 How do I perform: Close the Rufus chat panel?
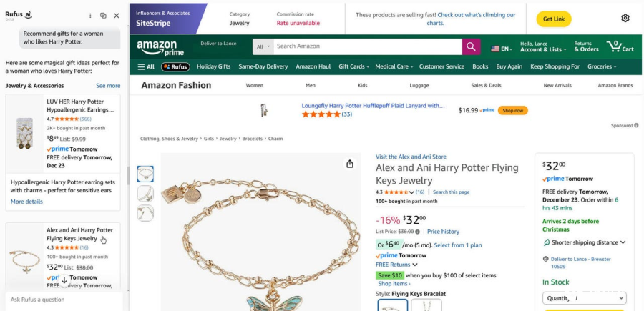117,15
